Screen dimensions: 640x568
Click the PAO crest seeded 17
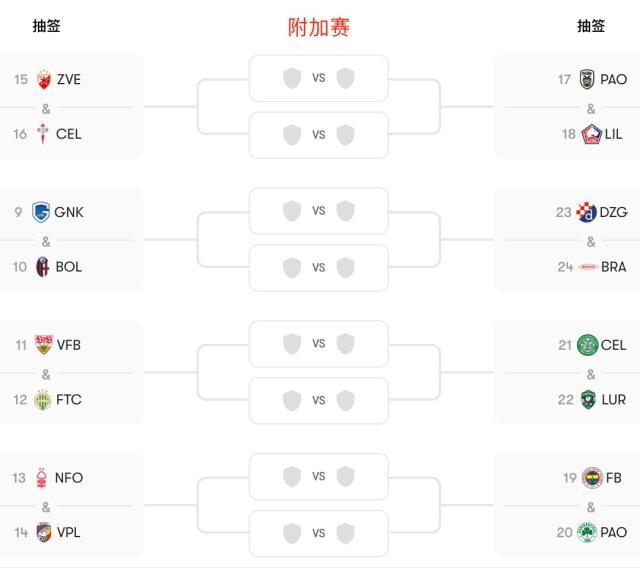click(x=587, y=80)
